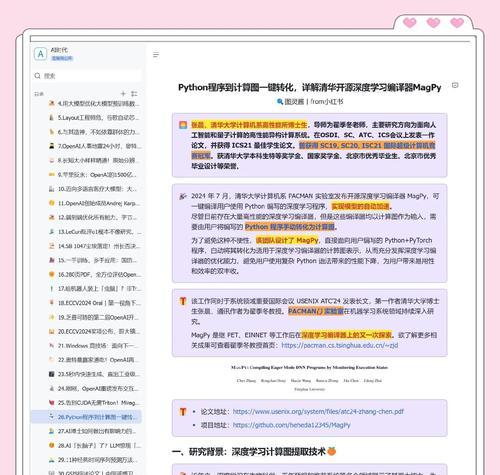This screenshot has width=500, height=475.
Task: Click the paper title image "MagPy: Compiling Eager Mode"
Action: [x=309, y=367]
